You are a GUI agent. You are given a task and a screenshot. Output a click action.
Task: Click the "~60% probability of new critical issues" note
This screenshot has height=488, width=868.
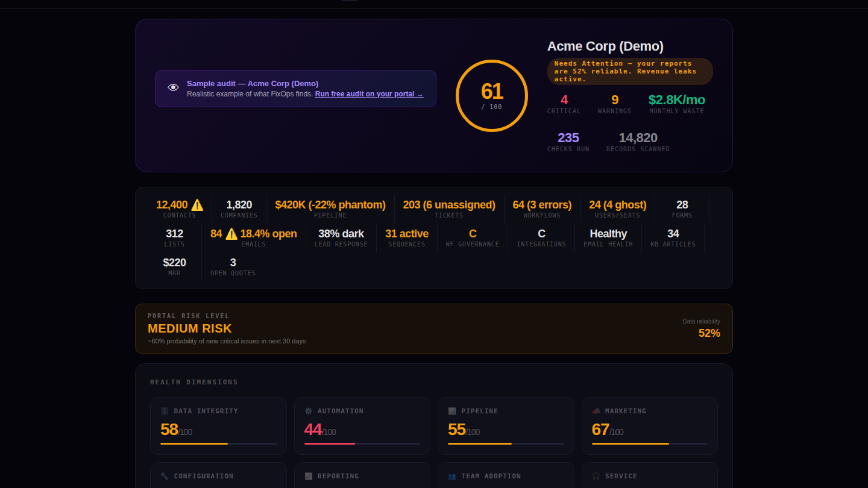[227, 341]
